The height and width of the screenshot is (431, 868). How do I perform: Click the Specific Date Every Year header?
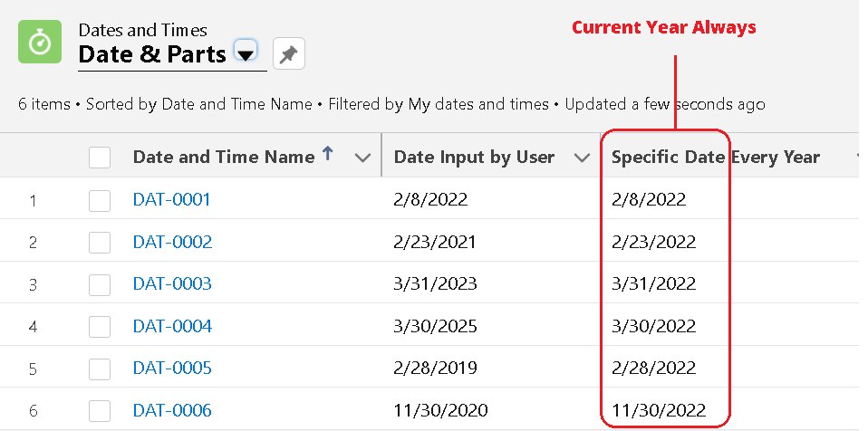[715, 158]
